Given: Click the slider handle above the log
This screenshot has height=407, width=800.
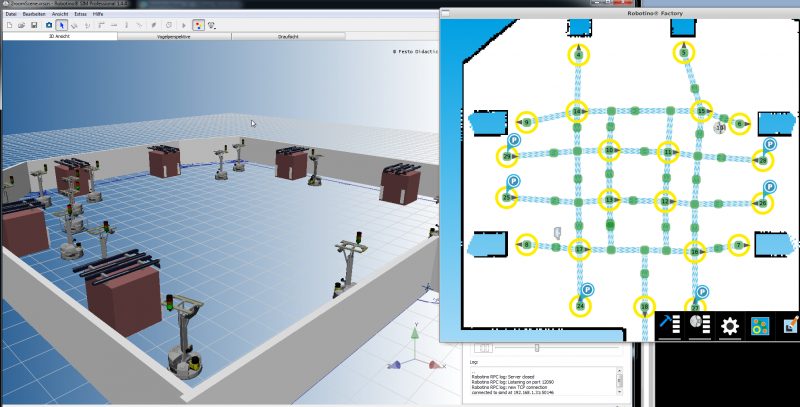Looking at the screenshot, I should click(537, 348).
